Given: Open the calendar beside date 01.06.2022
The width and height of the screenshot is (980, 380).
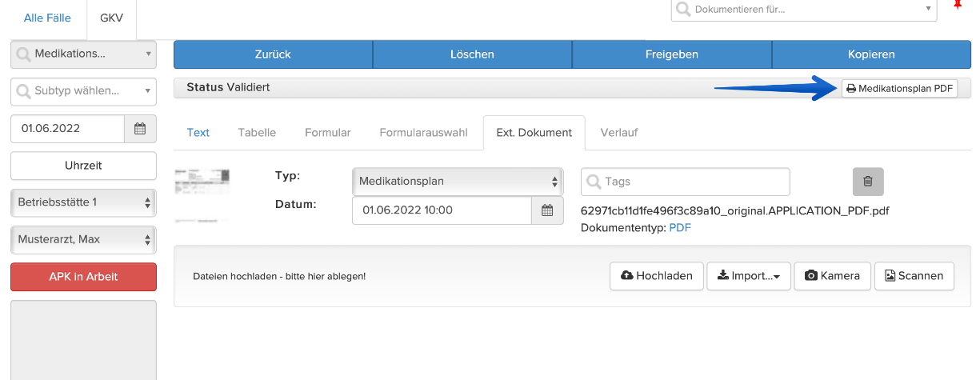Looking at the screenshot, I should pyautogui.click(x=140, y=128).
